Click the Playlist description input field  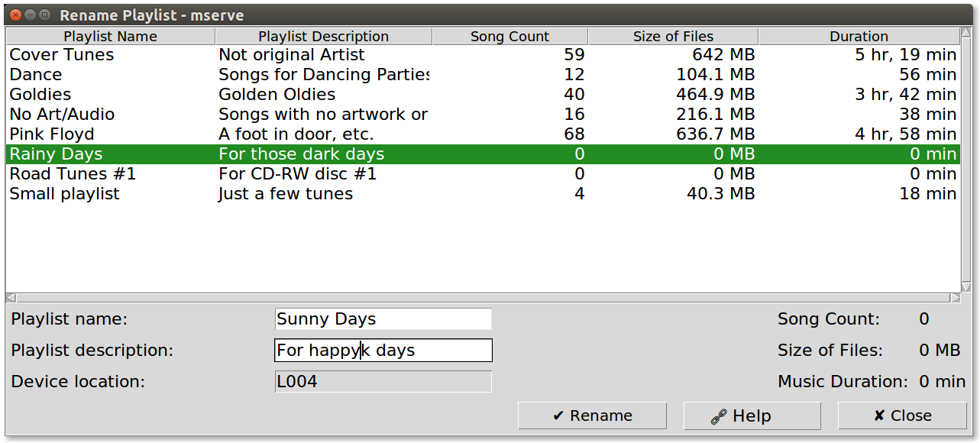tap(383, 351)
